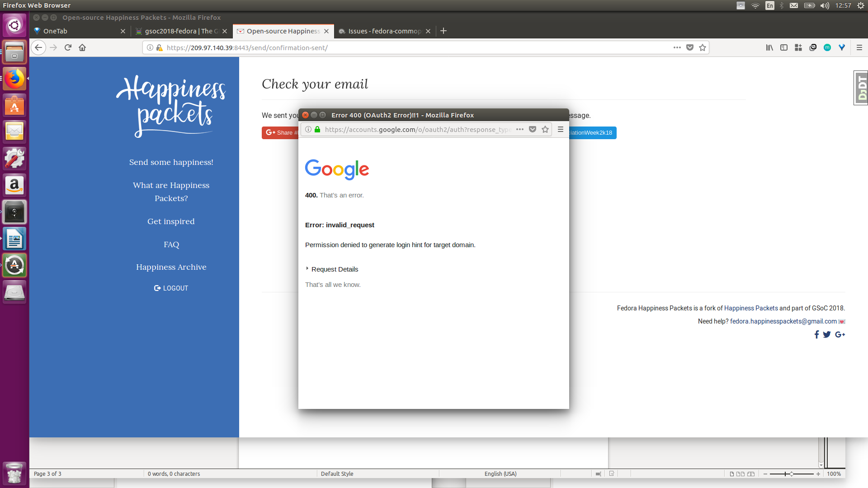Open 'Send some happiness!' in the sidebar
Viewport: 868px width, 488px height.
[171, 162]
